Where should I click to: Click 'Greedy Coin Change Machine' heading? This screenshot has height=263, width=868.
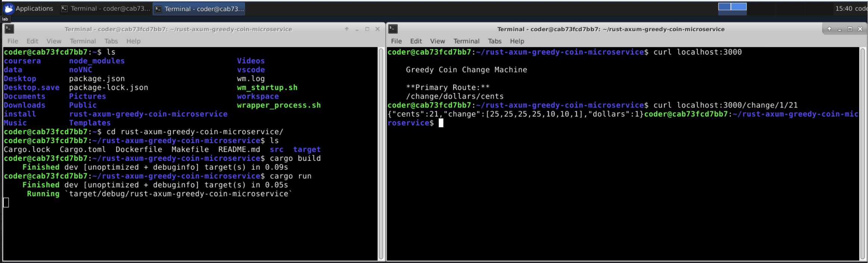(x=466, y=70)
